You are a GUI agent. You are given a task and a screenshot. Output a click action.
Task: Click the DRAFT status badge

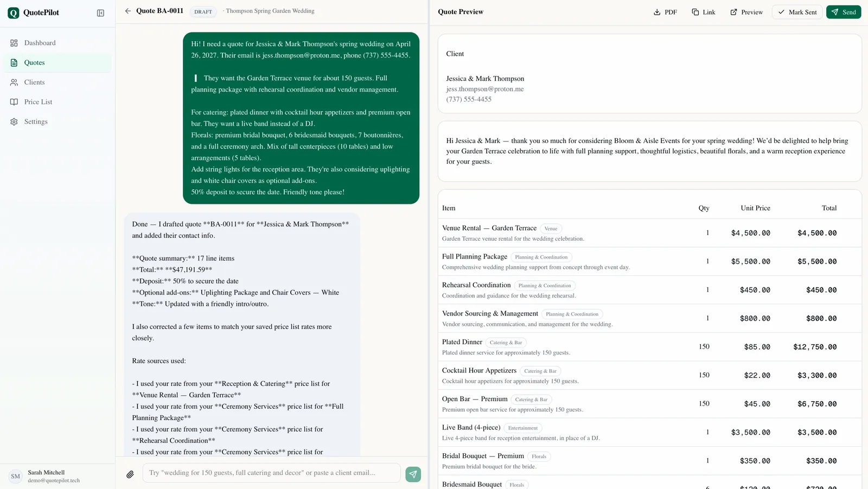pyautogui.click(x=203, y=11)
